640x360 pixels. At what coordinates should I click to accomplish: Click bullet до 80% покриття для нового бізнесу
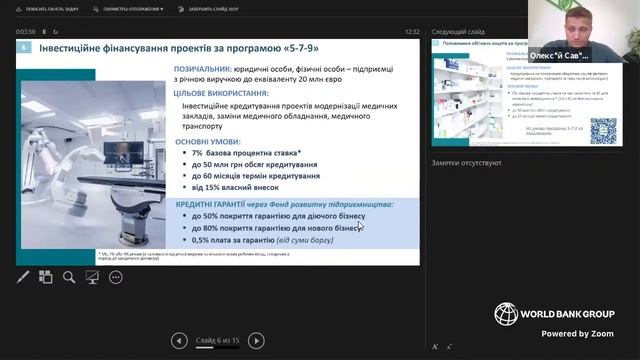(x=277, y=228)
